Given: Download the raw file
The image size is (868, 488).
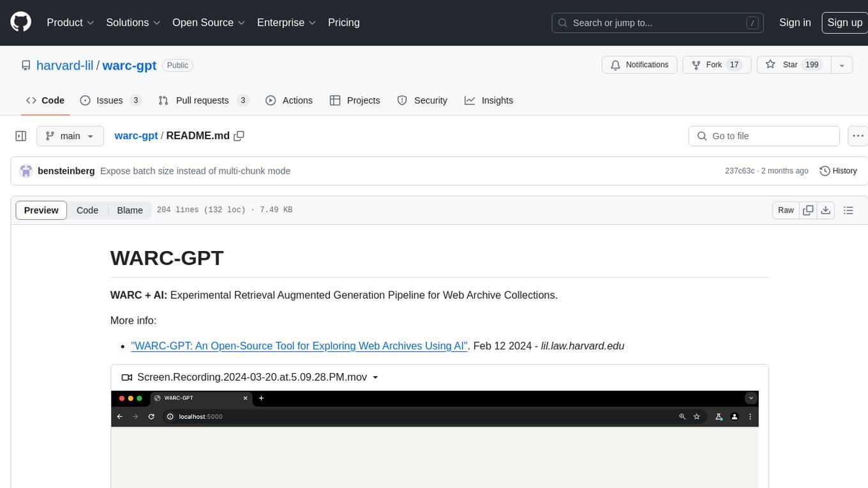Looking at the screenshot, I should pyautogui.click(x=825, y=210).
